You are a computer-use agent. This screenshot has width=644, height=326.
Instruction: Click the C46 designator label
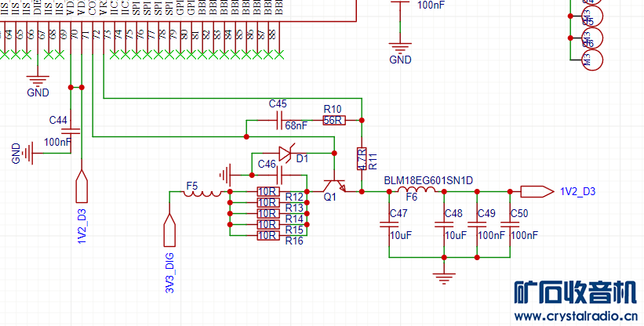pos(267,164)
